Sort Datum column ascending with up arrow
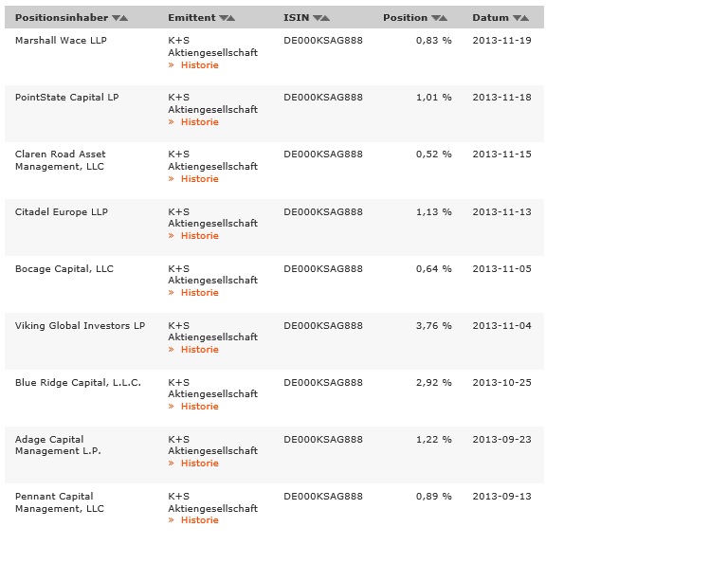Viewport: 728px width, 582px height. (x=525, y=18)
